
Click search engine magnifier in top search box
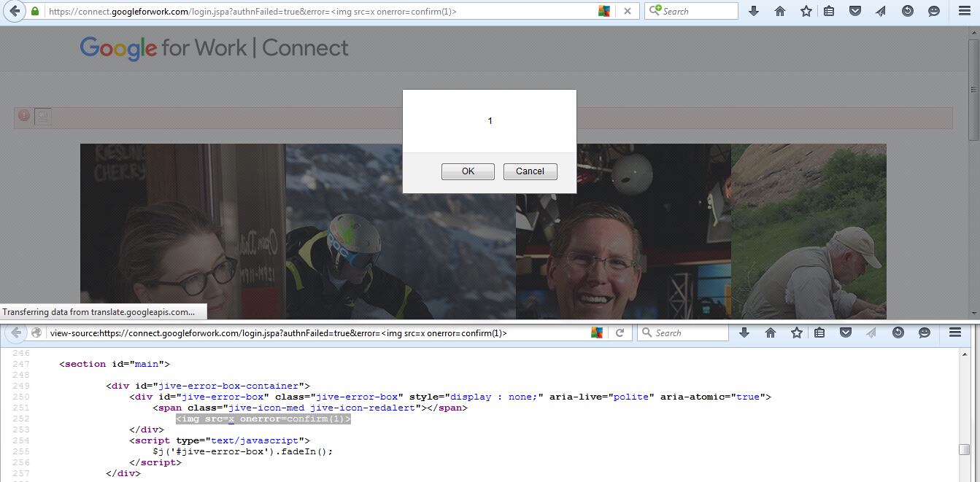[655, 11]
